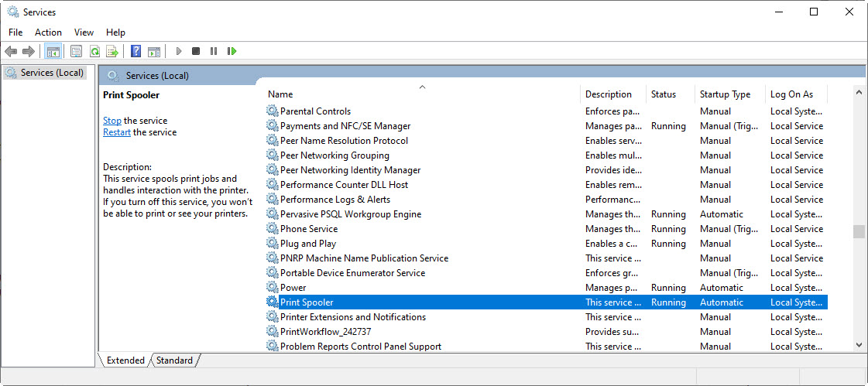This screenshot has height=386, width=868.
Task: Switch to the Standard tab
Action: click(x=174, y=360)
